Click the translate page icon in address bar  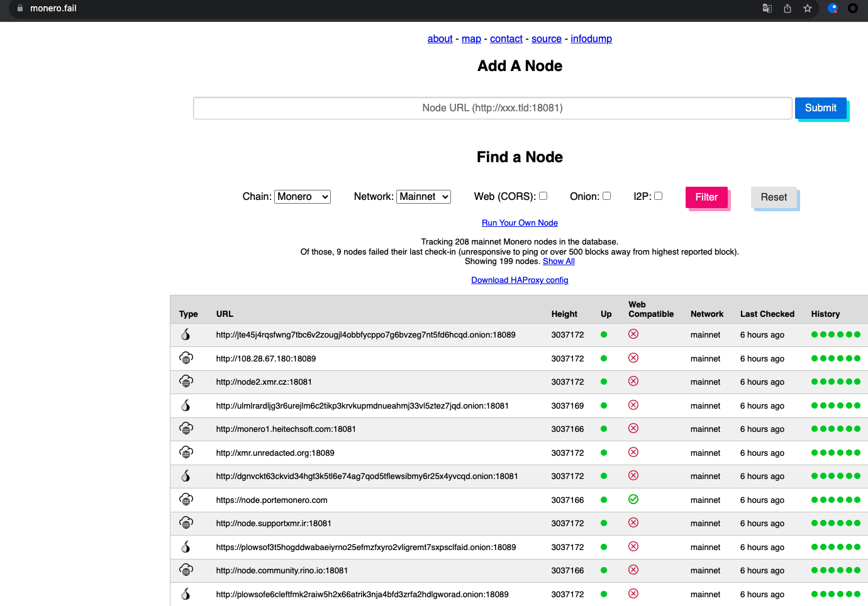click(767, 8)
